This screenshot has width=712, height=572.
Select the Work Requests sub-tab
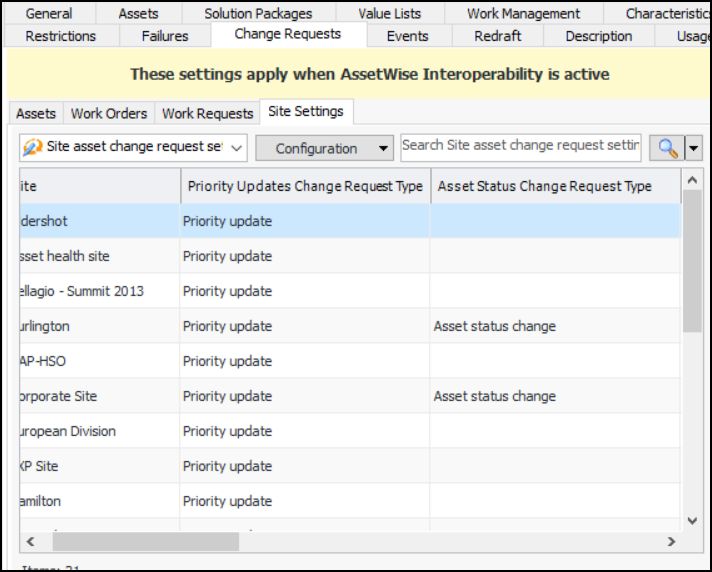(207, 113)
